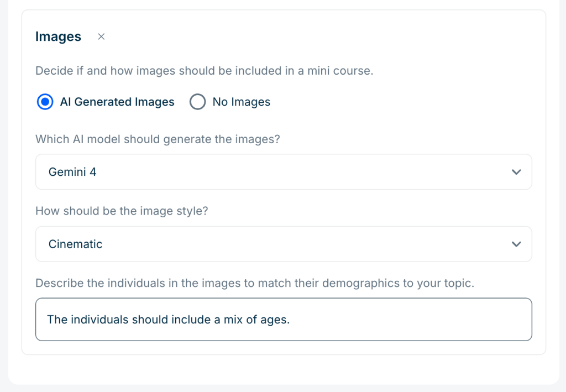
Task: Click inside the demographics description text box
Action: (283, 319)
